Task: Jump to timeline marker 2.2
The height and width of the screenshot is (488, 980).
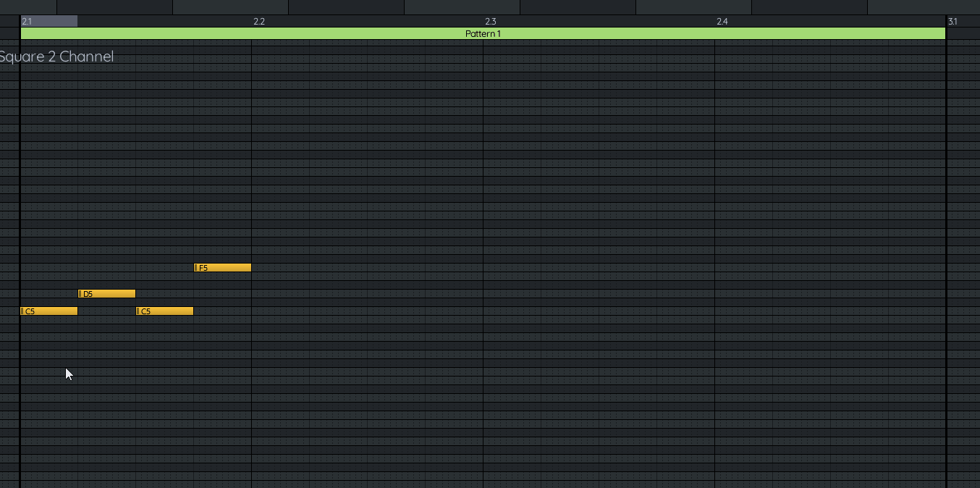Action: 259,22
